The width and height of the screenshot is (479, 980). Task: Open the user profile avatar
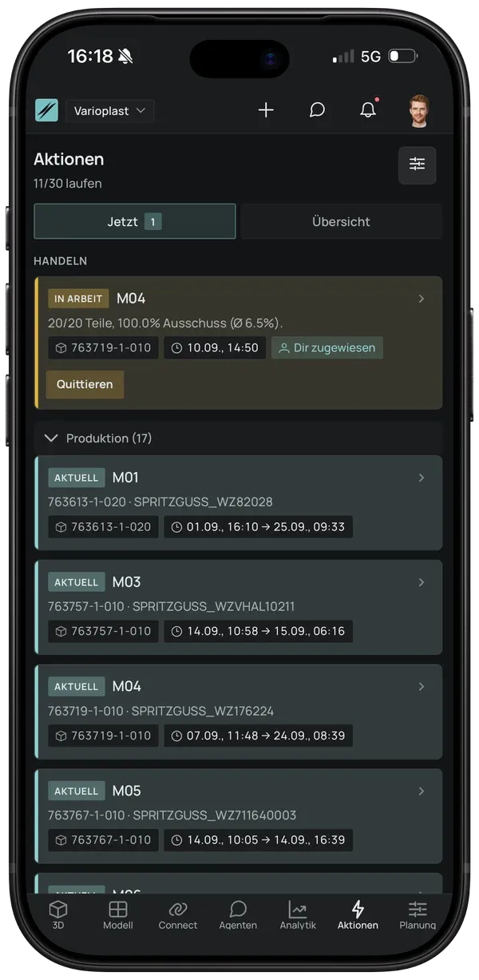(x=418, y=110)
